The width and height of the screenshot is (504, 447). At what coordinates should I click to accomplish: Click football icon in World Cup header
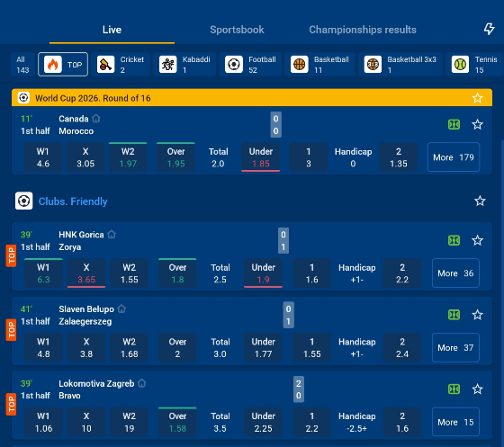(x=23, y=98)
